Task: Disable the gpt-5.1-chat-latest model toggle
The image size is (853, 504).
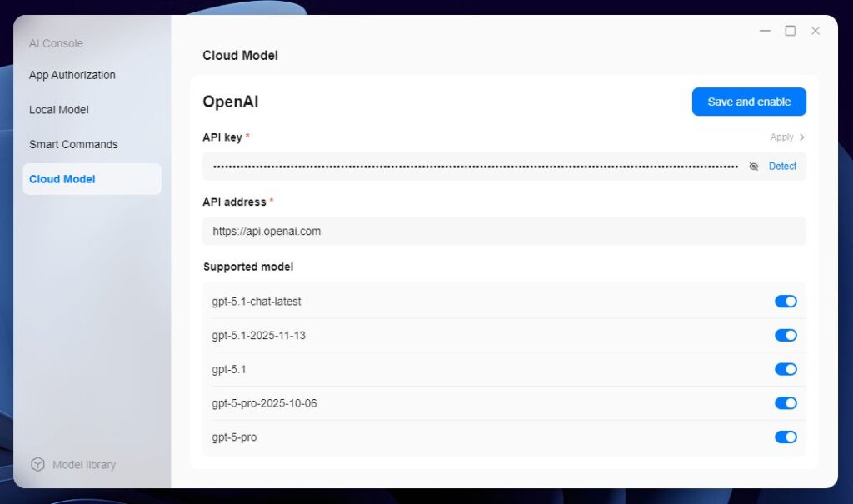Action: (786, 302)
